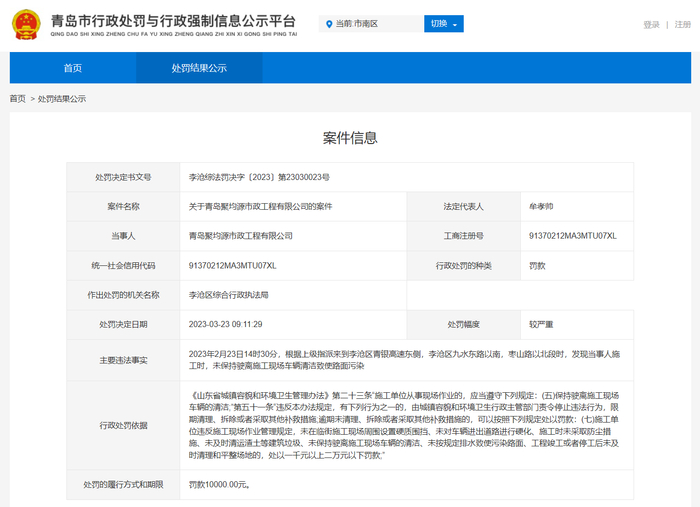Open the 切换 district dropdown
The width and height of the screenshot is (700, 507).
click(444, 24)
